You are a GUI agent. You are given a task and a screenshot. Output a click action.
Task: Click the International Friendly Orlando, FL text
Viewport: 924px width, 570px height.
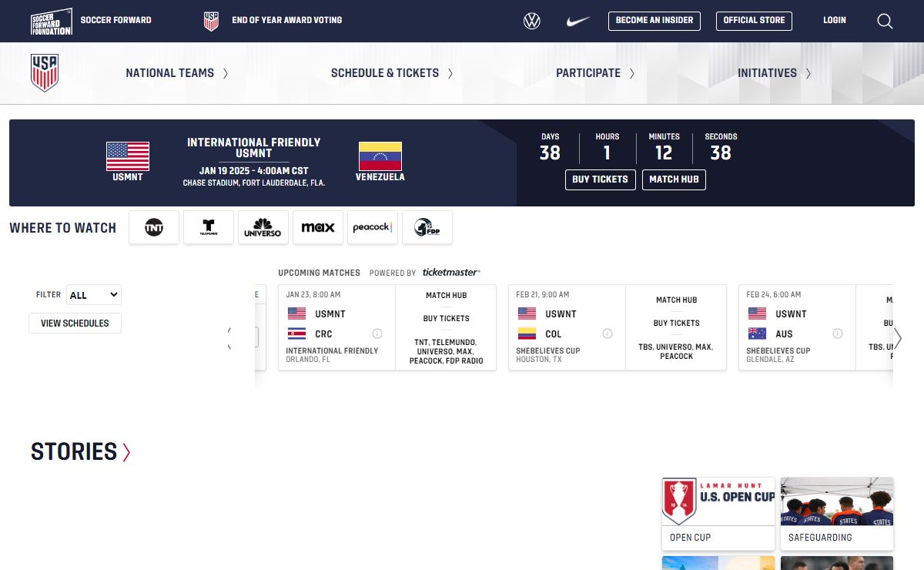coord(332,355)
